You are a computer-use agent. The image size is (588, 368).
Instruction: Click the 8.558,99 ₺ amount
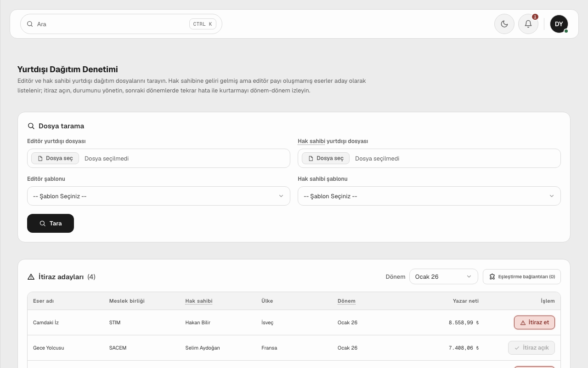click(464, 322)
